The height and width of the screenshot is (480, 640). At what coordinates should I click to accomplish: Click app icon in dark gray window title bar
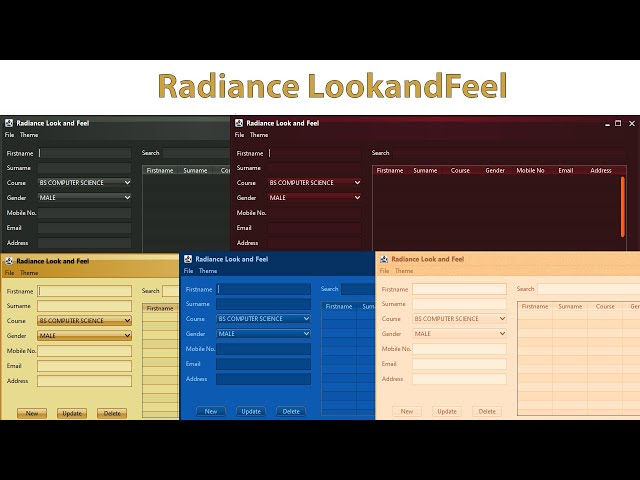click(x=9, y=123)
